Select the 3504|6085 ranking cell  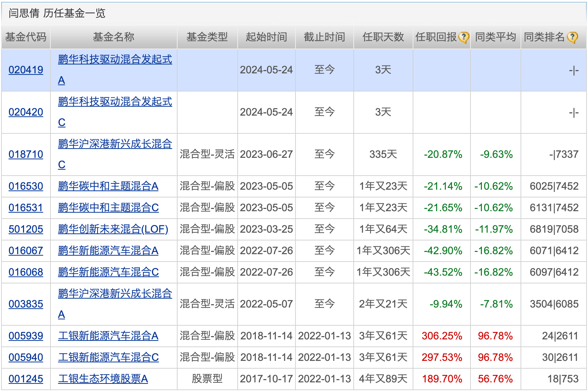[x=554, y=304]
